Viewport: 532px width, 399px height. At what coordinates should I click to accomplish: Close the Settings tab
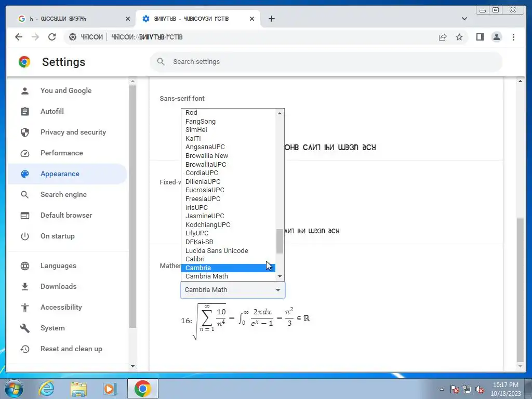point(252,19)
